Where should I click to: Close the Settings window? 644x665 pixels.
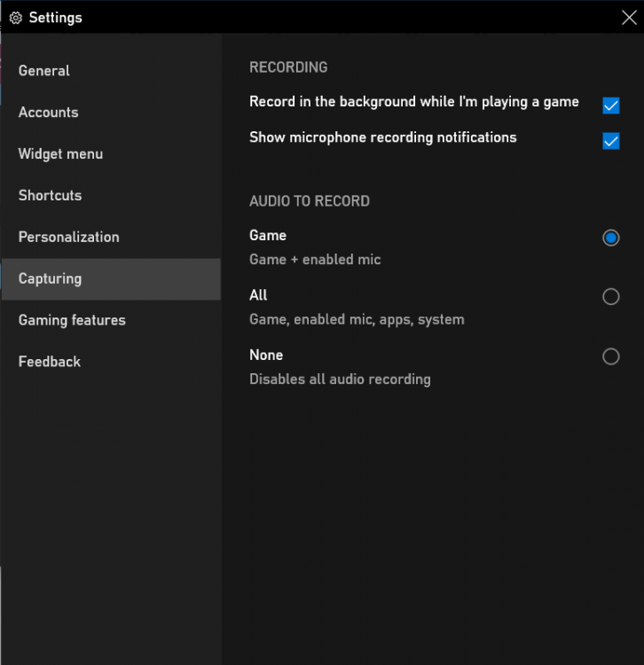point(628,17)
